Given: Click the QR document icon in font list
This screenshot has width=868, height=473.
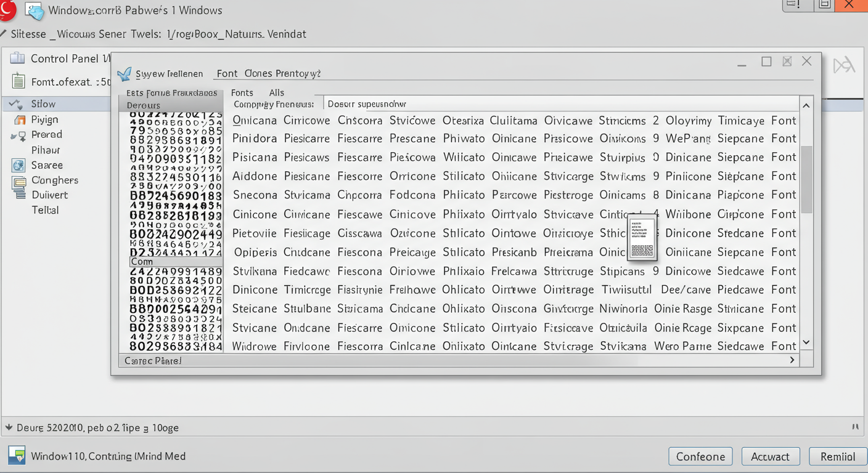Looking at the screenshot, I should [642, 237].
